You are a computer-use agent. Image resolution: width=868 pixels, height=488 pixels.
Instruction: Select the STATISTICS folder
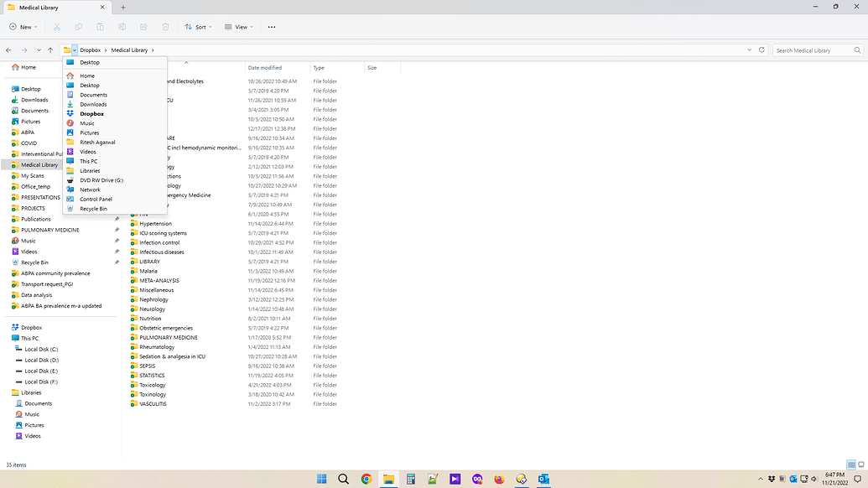(x=152, y=375)
